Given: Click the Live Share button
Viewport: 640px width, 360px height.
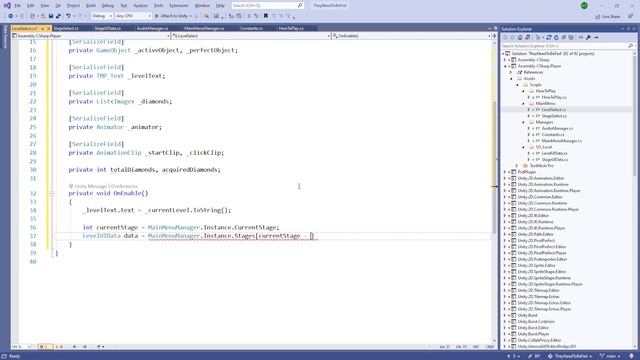Looking at the screenshot, I should (608, 16).
